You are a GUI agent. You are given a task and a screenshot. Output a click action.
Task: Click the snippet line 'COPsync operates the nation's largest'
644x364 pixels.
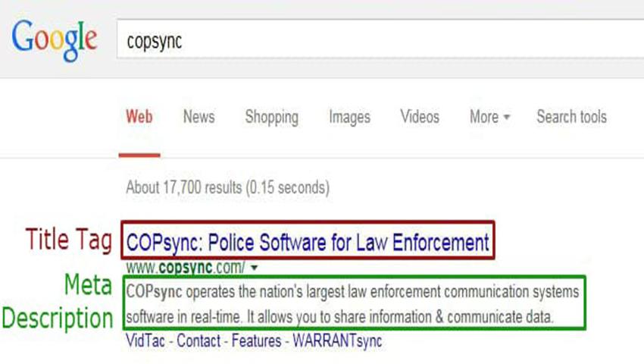[352, 292]
